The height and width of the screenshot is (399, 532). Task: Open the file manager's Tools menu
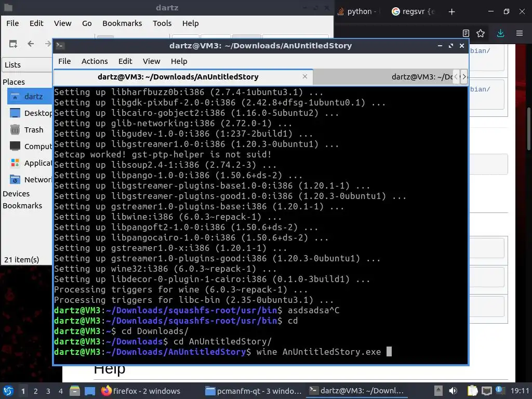click(x=162, y=23)
